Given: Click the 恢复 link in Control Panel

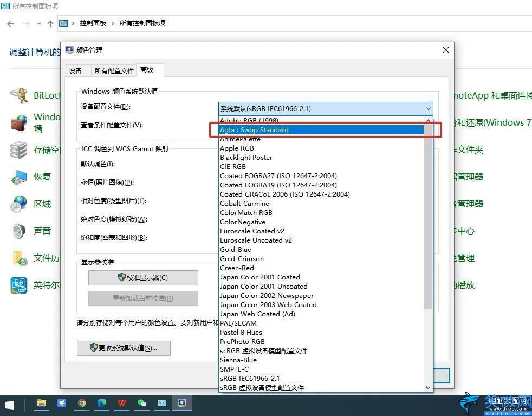Looking at the screenshot, I should [42, 177].
